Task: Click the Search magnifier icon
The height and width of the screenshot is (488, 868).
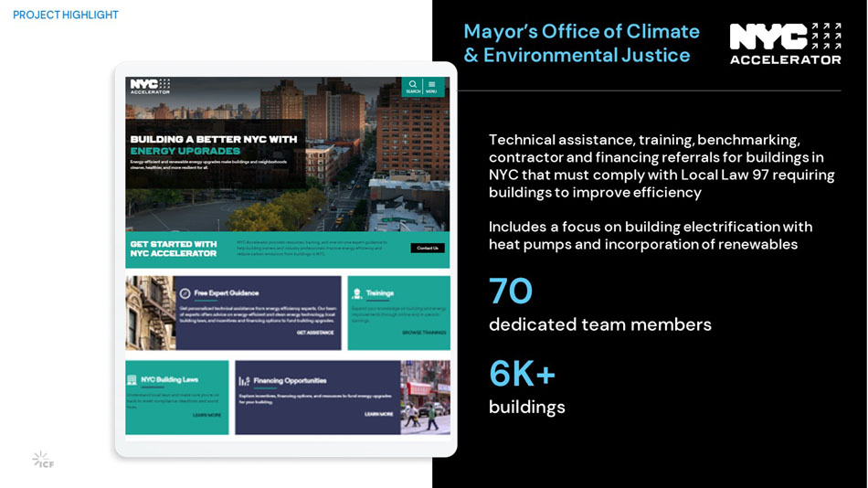Action: 413,85
